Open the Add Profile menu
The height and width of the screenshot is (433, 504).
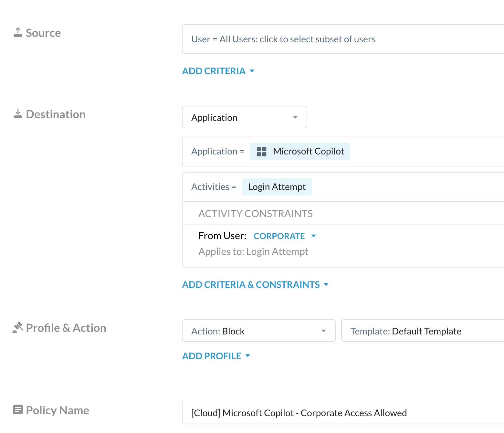point(216,356)
